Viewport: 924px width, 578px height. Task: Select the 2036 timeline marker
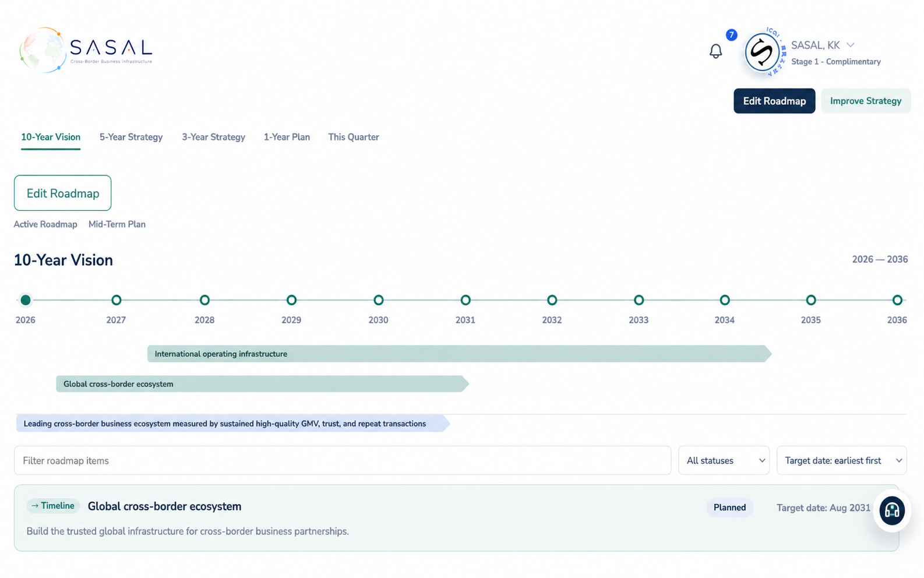[897, 300]
